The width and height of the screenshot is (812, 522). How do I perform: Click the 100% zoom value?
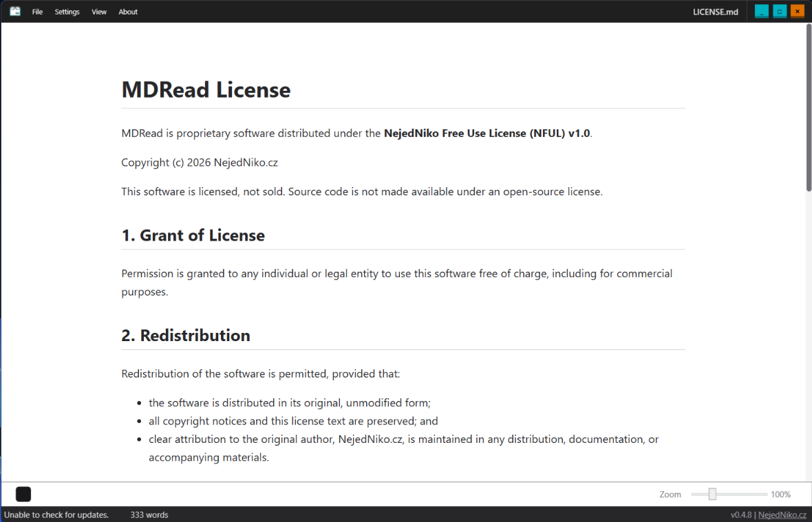pyautogui.click(x=780, y=494)
